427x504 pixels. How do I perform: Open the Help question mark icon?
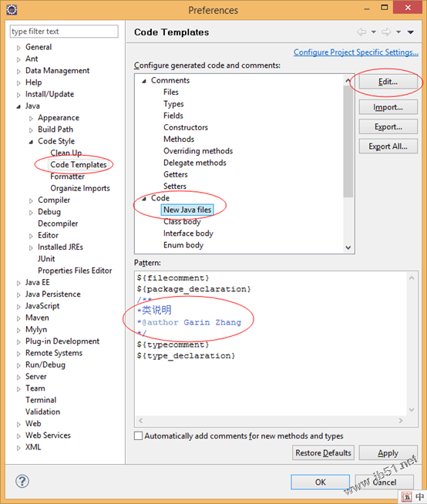(22, 481)
